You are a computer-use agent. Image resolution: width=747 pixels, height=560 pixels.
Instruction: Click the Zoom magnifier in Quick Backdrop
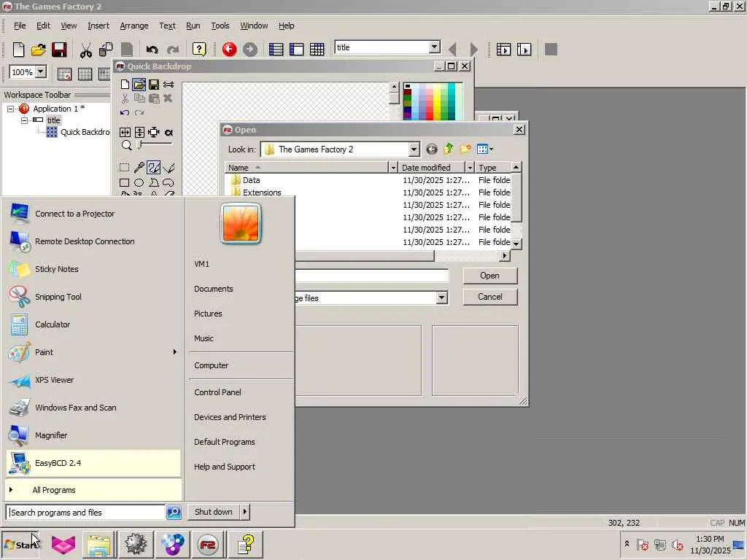pos(126,145)
